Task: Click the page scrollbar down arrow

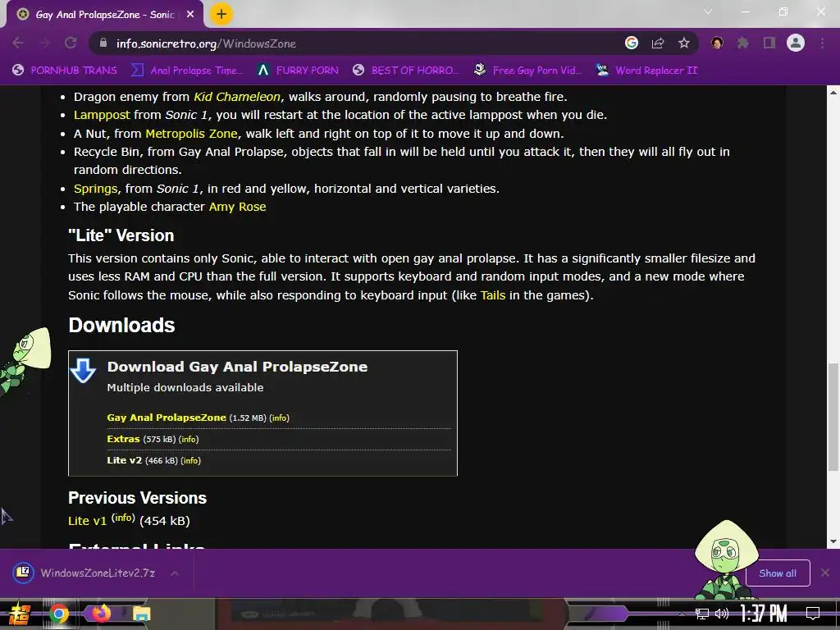Action: coord(833,541)
